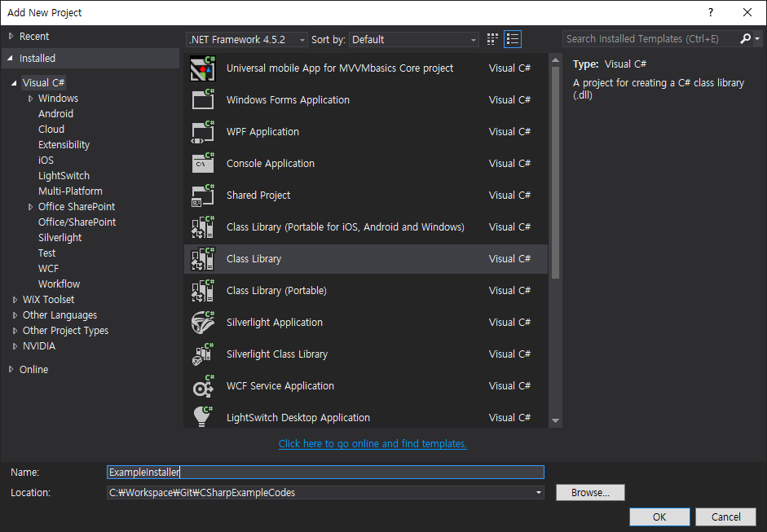Image resolution: width=767 pixels, height=532 pixels.
Task: Click the Silverlight Class Library template icon
Action: pyautogui.click(x=202, y=354)
